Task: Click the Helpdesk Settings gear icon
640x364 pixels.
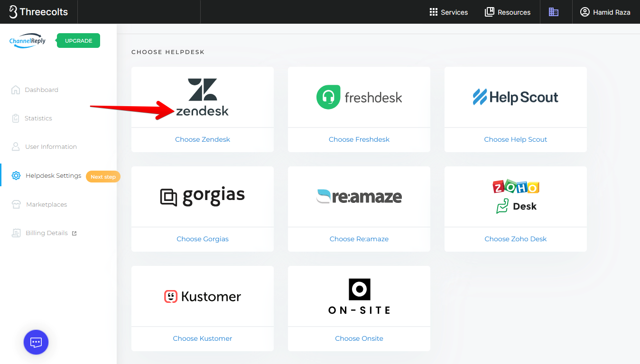Action: 16,175
